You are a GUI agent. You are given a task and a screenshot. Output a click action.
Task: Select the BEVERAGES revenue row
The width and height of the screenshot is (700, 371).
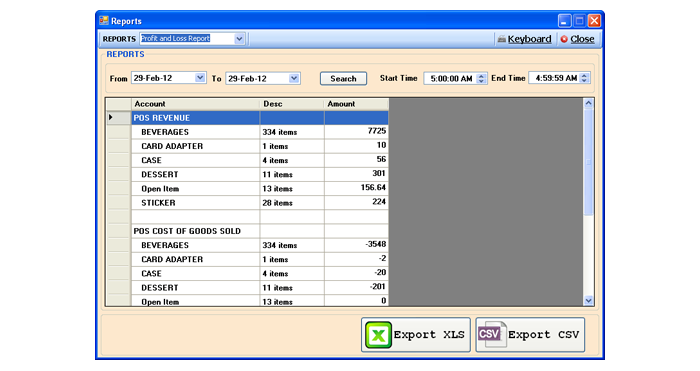pyautogui.click(x=260, y=132)
